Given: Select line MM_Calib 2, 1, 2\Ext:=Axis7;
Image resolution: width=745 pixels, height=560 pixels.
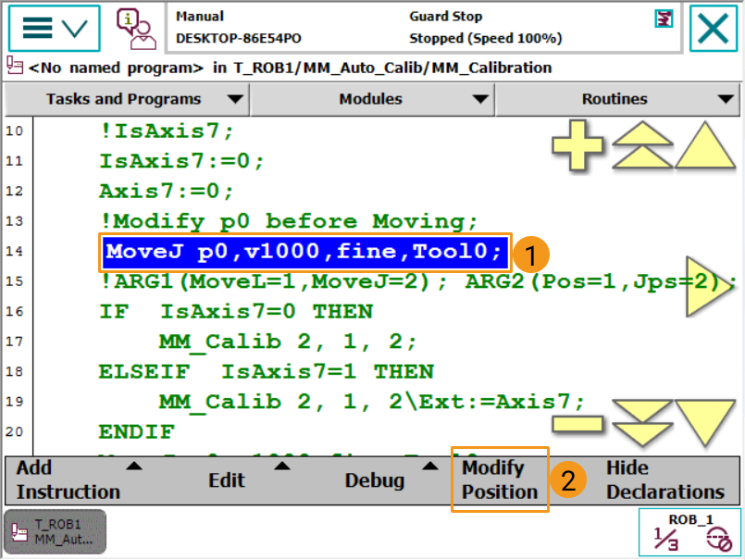Looking at the screenshot, I should 371,402.
